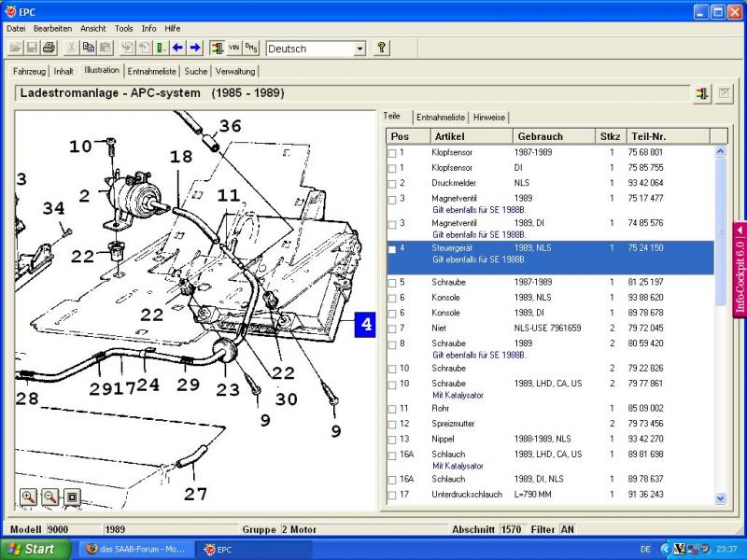Click DE language indicator in tray
Image resolution: width=747 pixels, height=560 pixels.
click(645, 549)
